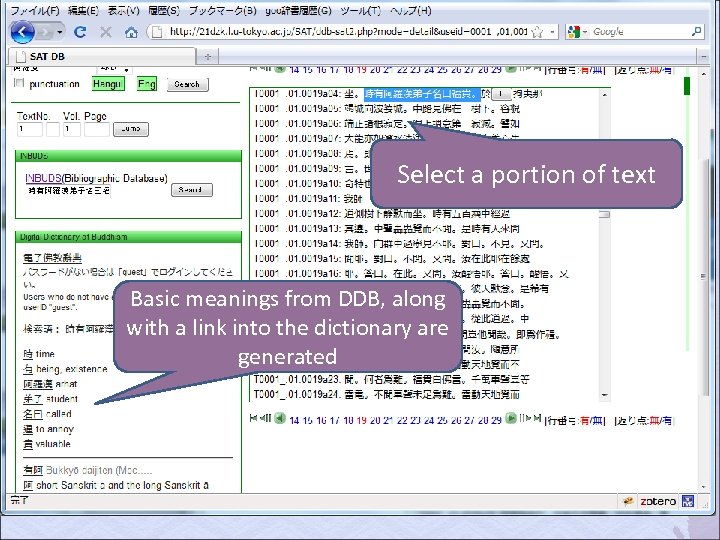This screenshot has width=720, height=540.
Task: Open the dropdown above the Hangul button
Action: click(114, 68)
